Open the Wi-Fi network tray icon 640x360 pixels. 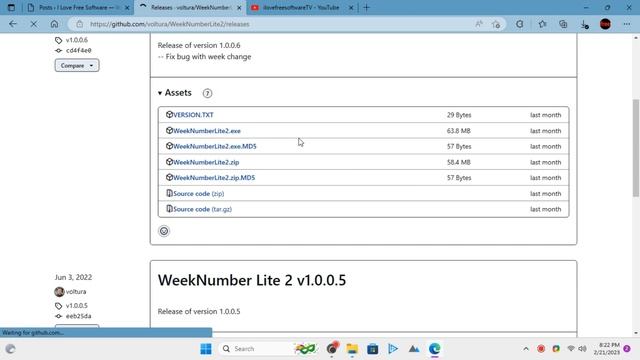pos(571,349)
